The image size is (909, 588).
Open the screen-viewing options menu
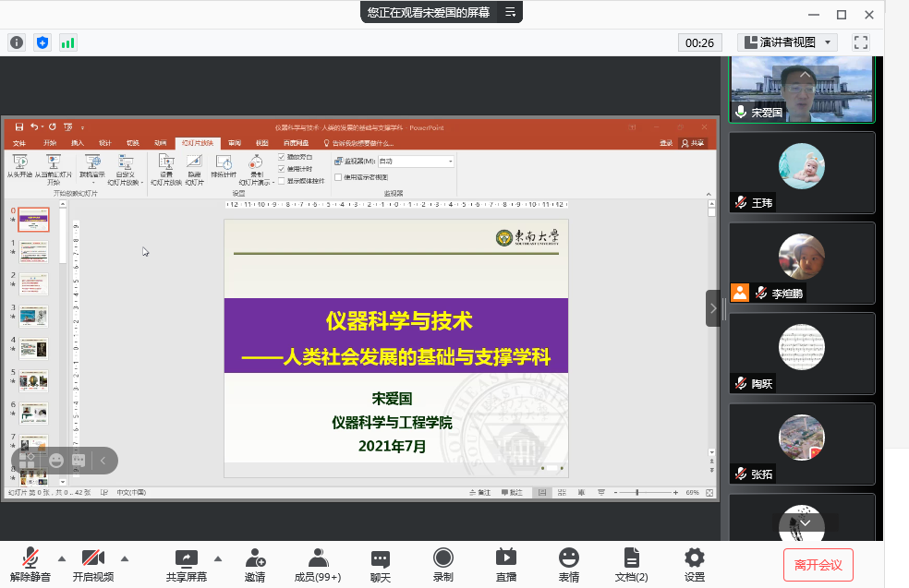pyautogui.click(x=510, y=12)
